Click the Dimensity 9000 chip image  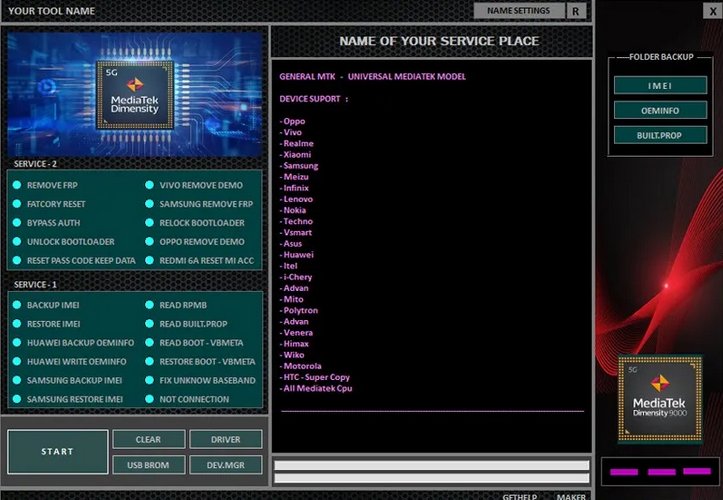[x=660, y=399]
